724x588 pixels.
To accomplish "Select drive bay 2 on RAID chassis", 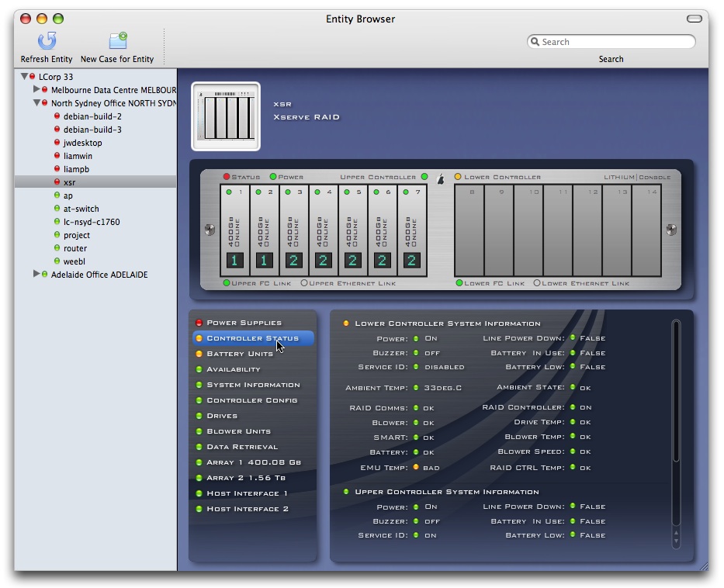I will click(x=264, y=230).
